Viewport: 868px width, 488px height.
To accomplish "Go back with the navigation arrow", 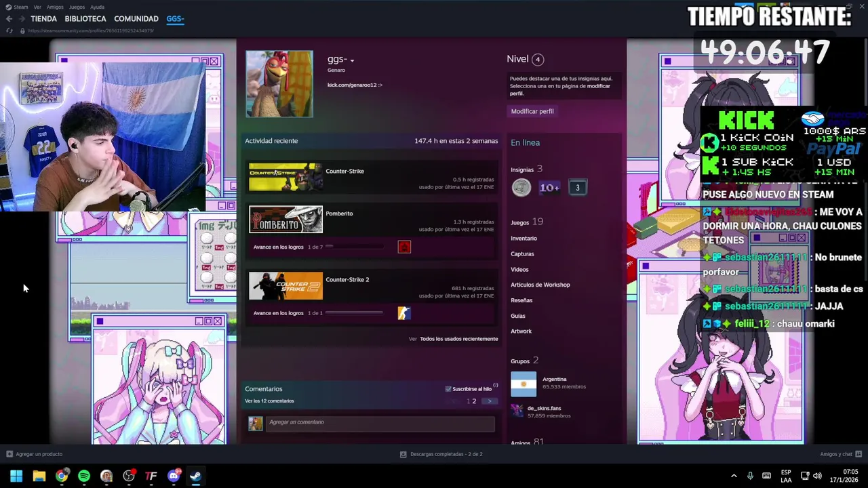I will (x=9, y=19).
